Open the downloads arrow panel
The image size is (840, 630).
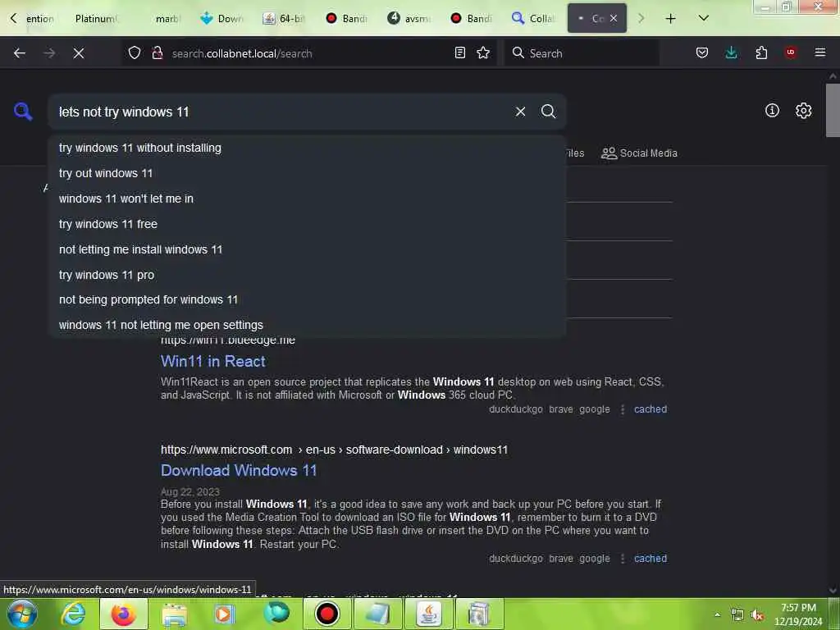pyautogui.click(x=731, y=52)
